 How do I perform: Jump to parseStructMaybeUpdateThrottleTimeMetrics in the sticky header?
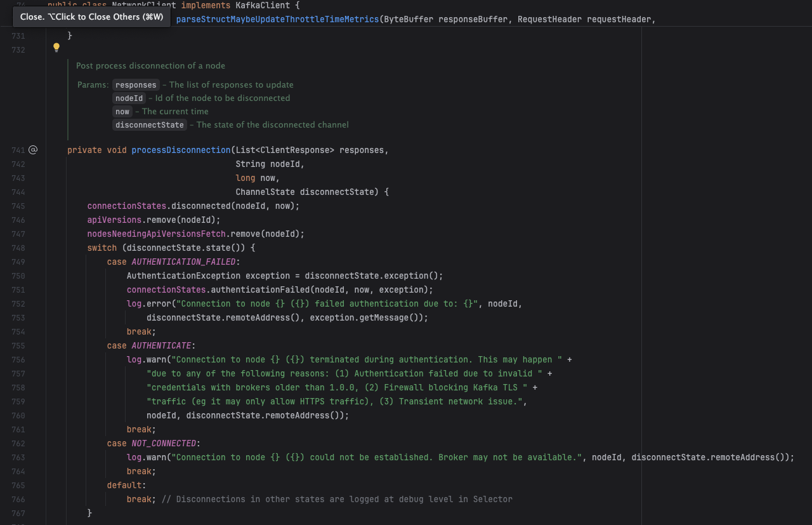point(278,19)
